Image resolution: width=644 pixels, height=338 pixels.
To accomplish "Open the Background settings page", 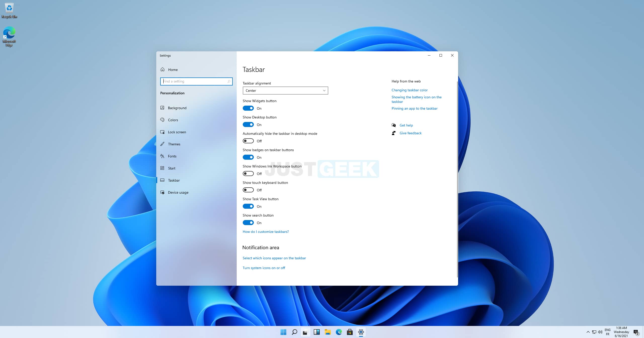I will pyautogui.click(x=196, y=108).
